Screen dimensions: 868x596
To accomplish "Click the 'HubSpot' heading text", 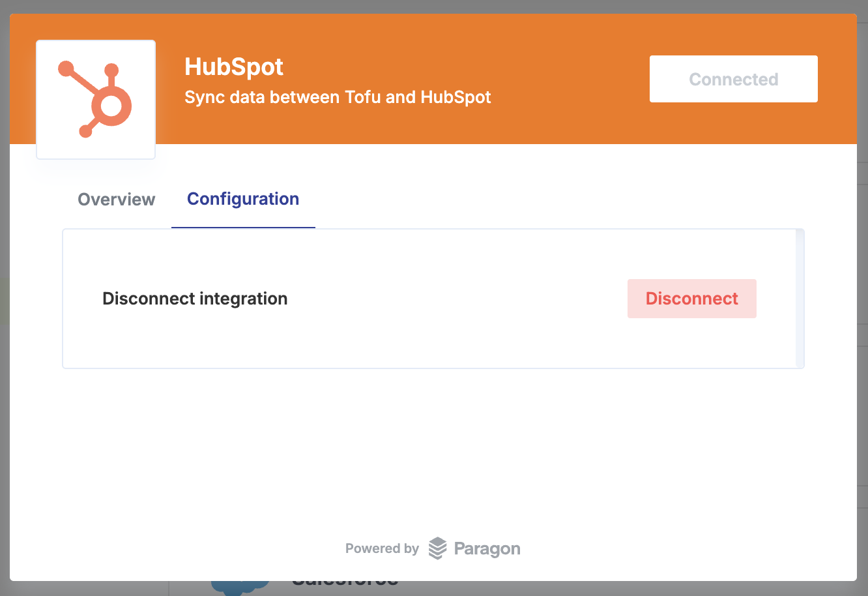I will [x=234, y=67].
